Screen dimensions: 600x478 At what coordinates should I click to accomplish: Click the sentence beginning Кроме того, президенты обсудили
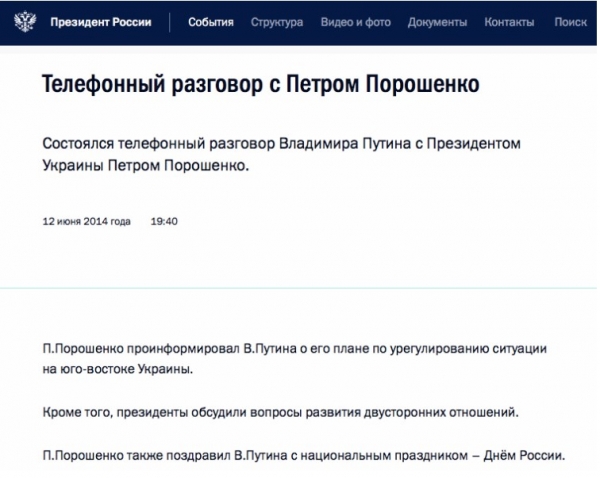[280, 413]
